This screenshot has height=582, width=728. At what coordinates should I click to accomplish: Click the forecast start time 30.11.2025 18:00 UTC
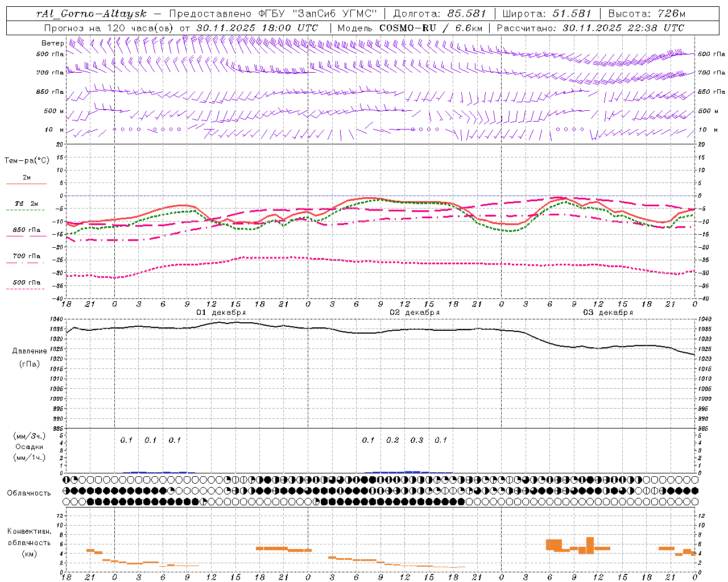coord(258,28)
